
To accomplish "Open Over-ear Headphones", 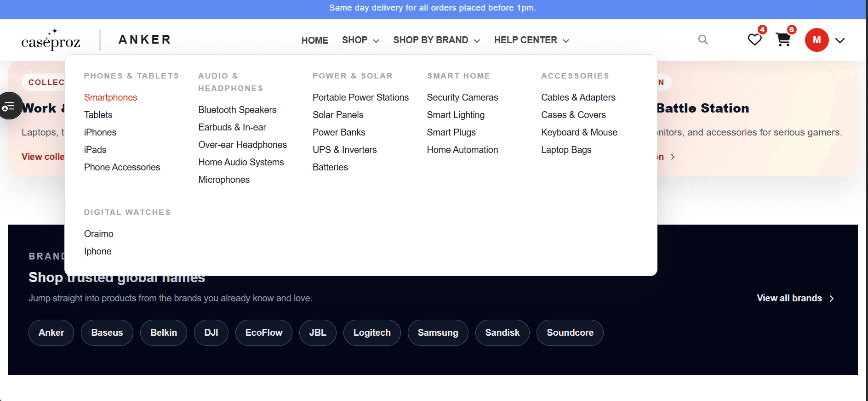I will 242,145.
